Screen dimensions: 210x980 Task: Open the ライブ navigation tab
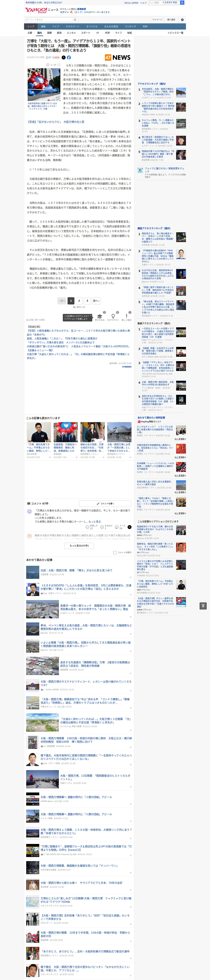(x=56, y=26)
